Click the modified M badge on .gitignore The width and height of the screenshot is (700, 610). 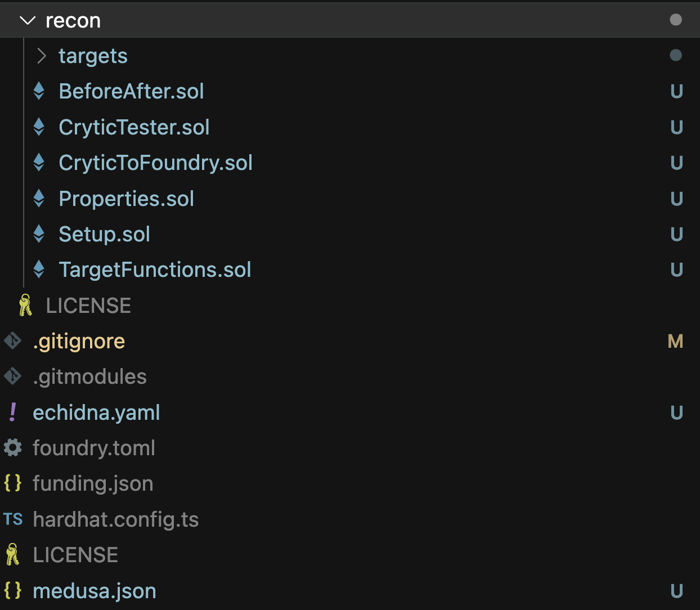point(675,341)
